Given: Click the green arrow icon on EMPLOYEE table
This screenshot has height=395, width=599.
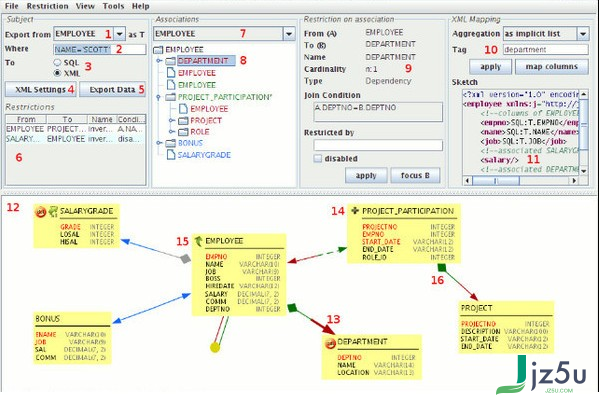Looking at the screenshot, I should point(198,241).
